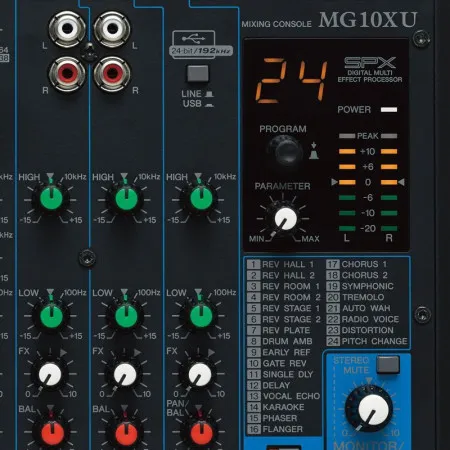Click the green HIGH knob below left RCA jacks
Viewport: 450px width, 450px height.
pyautogui.click(x=51, y=199)
